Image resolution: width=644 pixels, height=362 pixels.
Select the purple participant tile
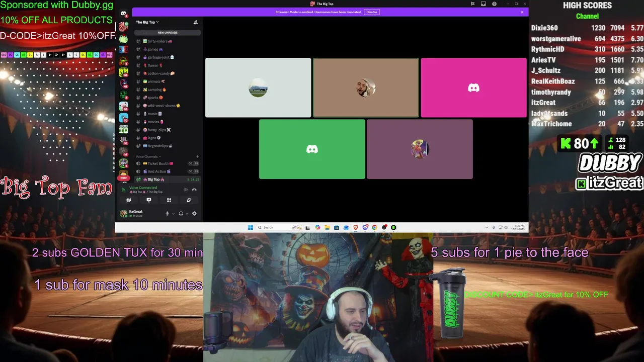(x=420, y=149)
